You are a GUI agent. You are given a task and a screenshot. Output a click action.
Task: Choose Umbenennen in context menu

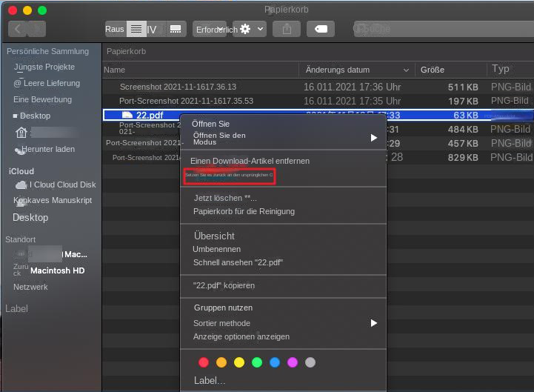[216, 249]
